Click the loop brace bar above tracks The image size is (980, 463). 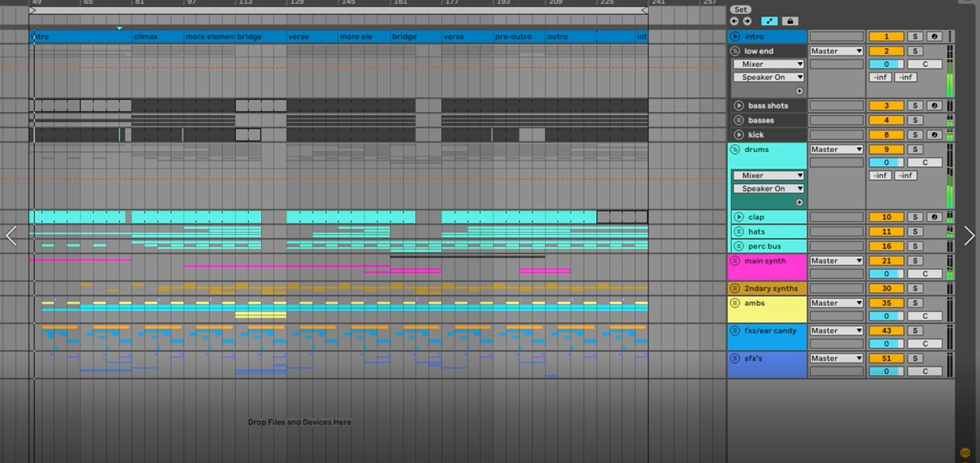(x=337, y=11)
